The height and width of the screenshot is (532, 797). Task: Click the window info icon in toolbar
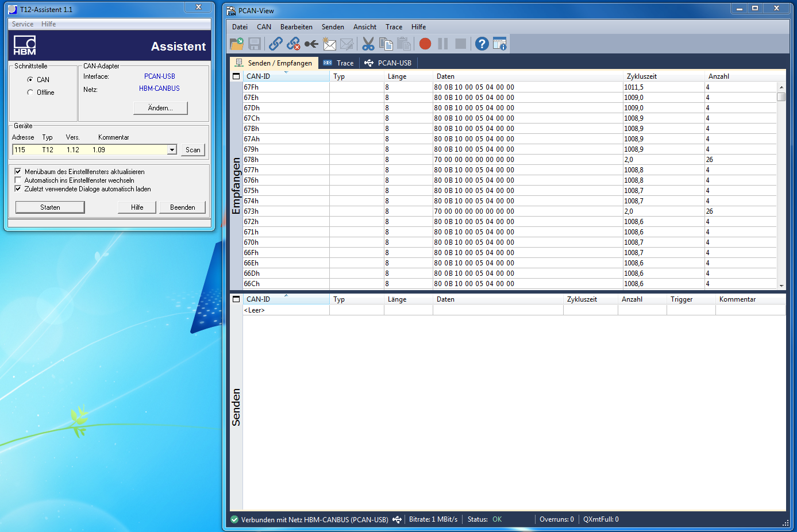pos(500,44)
